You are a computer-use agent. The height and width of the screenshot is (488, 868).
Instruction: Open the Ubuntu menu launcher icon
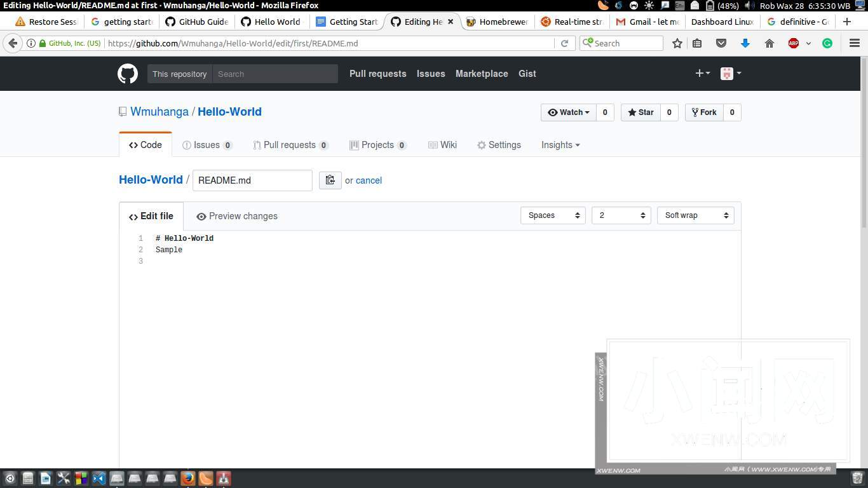coord(10,478)
